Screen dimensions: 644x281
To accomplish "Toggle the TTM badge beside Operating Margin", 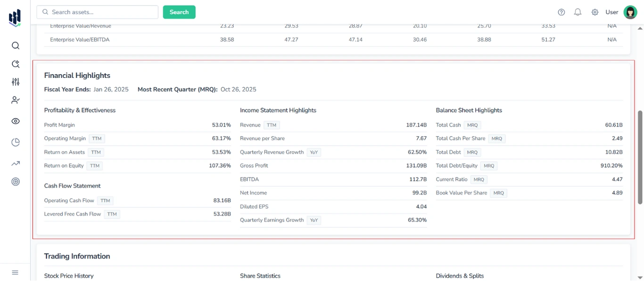I will (97, 138).
